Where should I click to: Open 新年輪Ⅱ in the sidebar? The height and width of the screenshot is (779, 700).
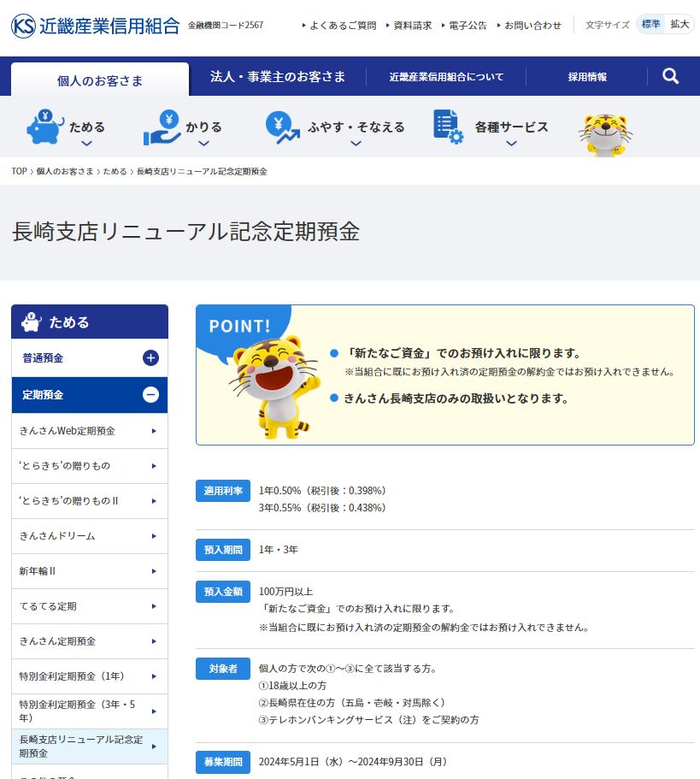90,571
